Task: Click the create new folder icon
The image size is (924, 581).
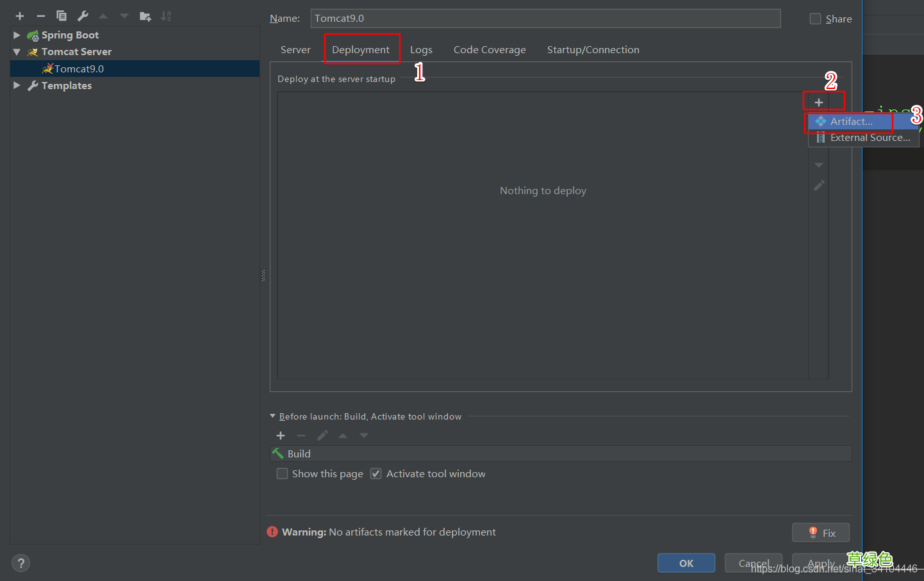Action: [x=145, y=16]
